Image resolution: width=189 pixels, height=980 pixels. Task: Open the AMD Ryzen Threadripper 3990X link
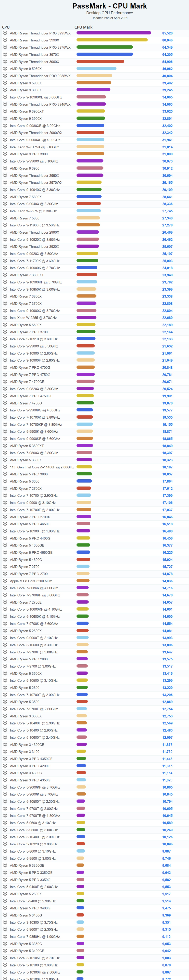pos(34,40)
